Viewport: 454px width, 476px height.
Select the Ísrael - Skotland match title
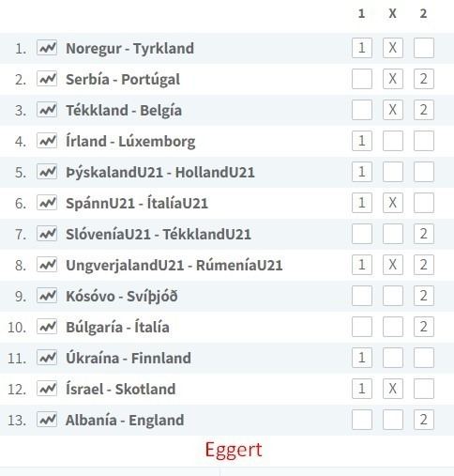point(121,389)
